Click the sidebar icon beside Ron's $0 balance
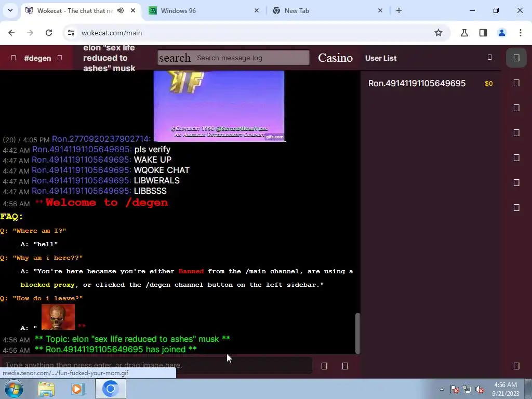 [516, 83]
